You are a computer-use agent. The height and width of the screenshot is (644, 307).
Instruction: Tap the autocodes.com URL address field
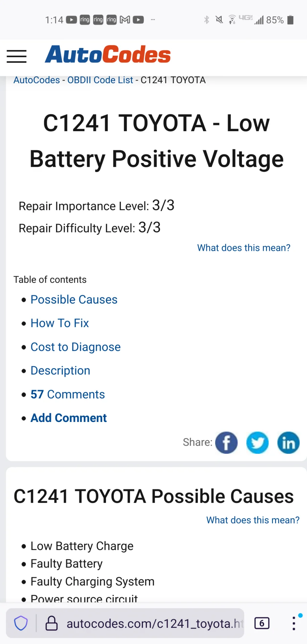(154, 624)
